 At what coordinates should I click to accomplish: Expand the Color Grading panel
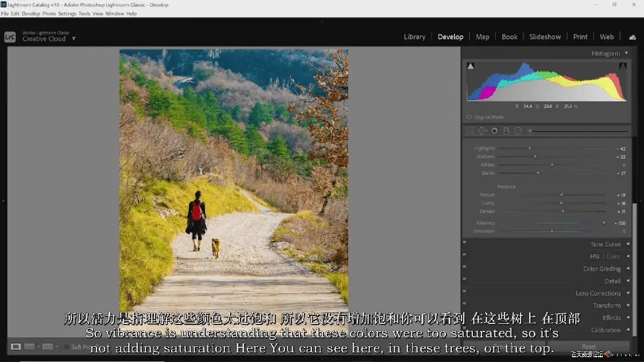click(628, 269)
